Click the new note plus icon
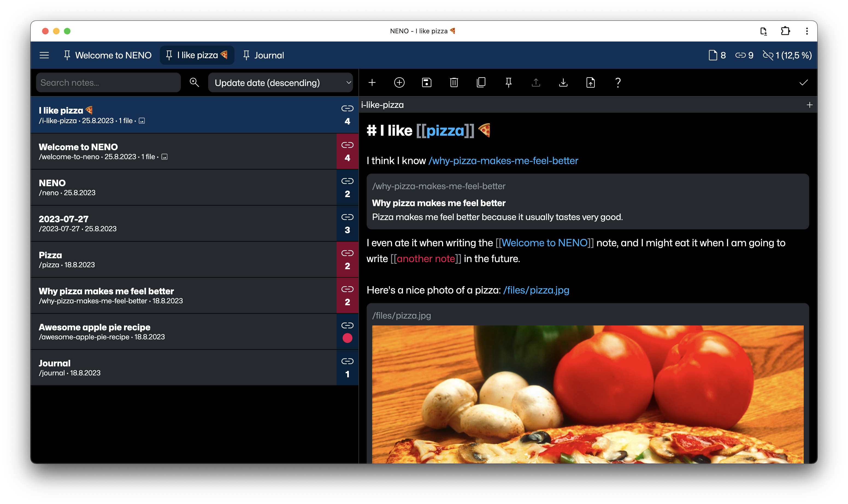 tap(372, 82)
